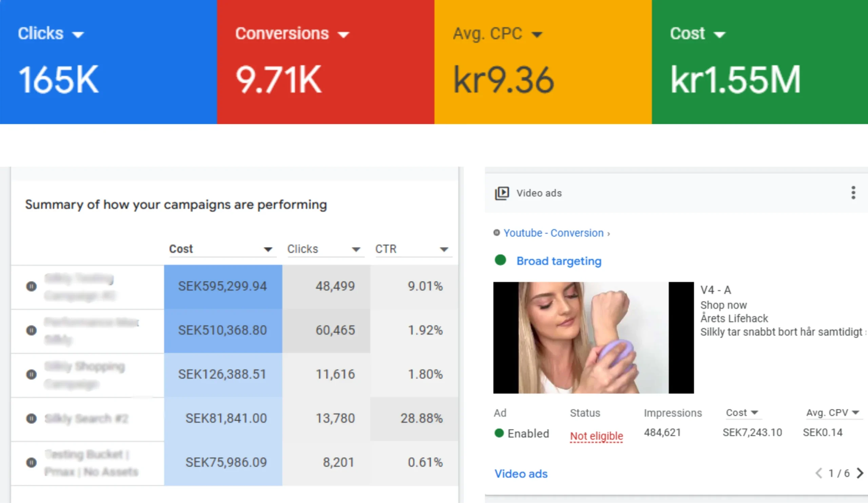This screenshot has width=868, height=503.
Task: Open the Conversions metric dropdown
Action: click(343, 35)
